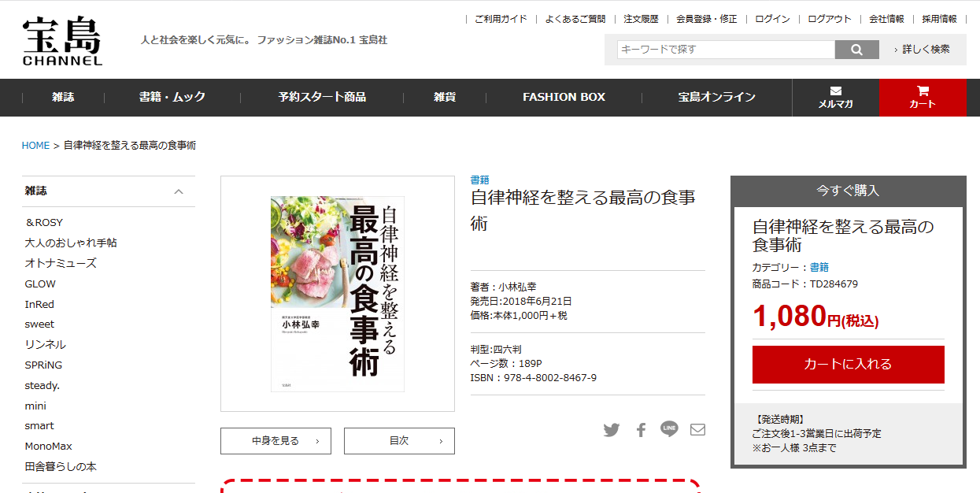Share the book on Facebook
The image size is (980, 493).
pyautogui.click(x=641, y=430)
